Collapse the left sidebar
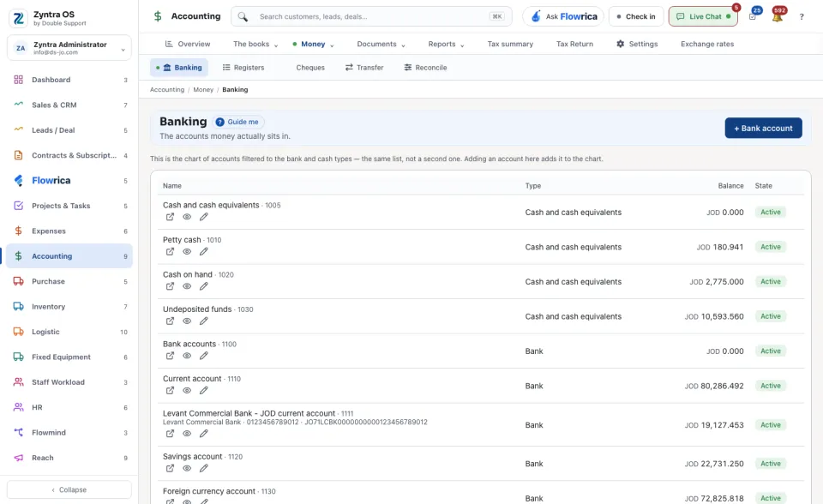 pos(69,489)
